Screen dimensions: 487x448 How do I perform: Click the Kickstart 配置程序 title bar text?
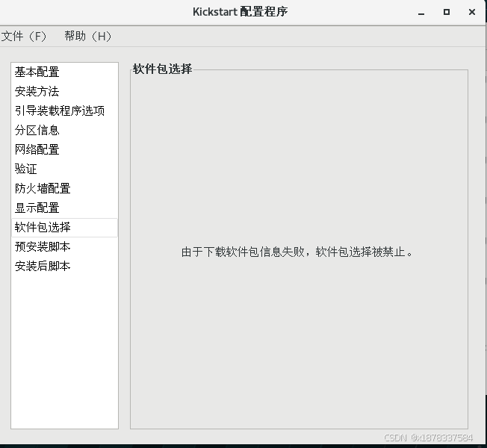coord(240,12)
